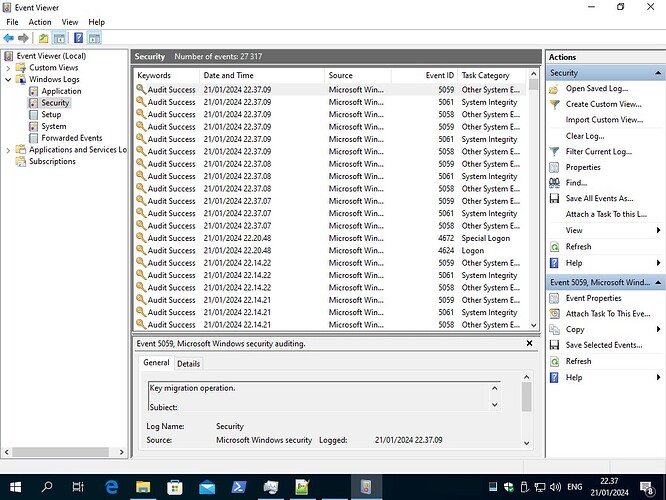Image resolution: width=666 pixels, height=500 pixels.
Task: Click the Find action with binoculars icon
Action: click(x=576, y=183)
